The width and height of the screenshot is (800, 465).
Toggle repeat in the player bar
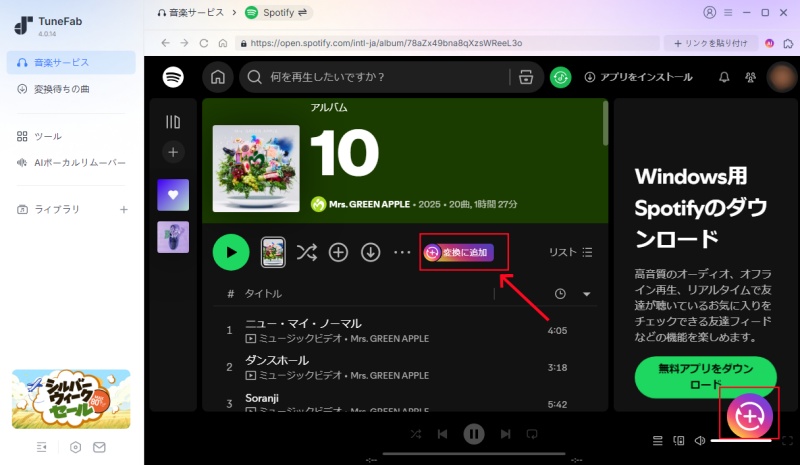click(532, 434)
